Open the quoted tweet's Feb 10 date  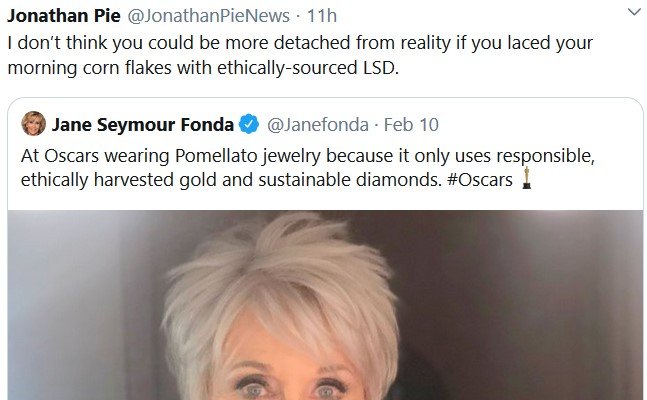tap(411, 125)
